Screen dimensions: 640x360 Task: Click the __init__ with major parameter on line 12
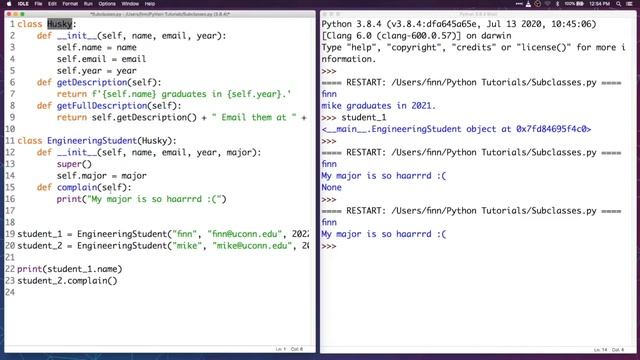pyautogui.click(x=149, y=153)
